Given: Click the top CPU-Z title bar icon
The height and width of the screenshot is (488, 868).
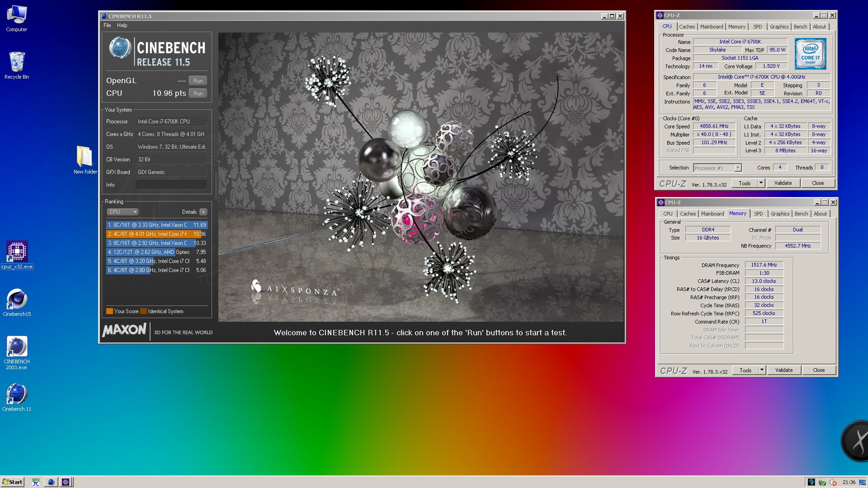Looking at the screenshot, I should 660,15.
